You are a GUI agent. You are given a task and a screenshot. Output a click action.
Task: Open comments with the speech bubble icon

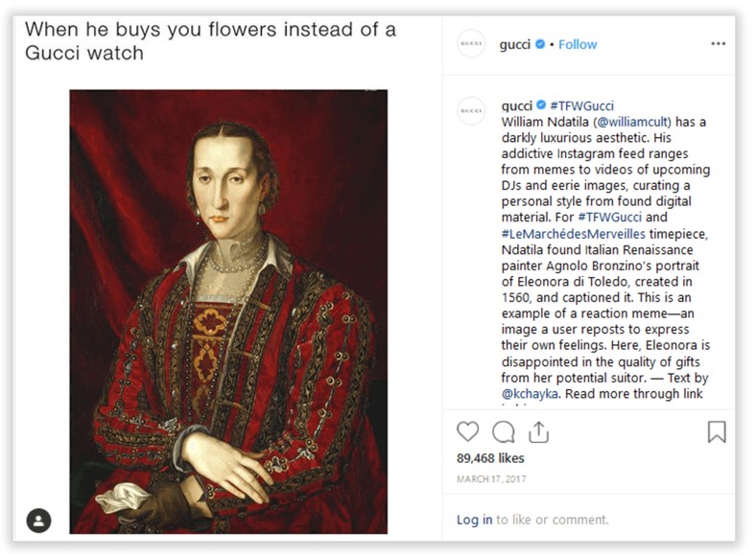pyautogui.click(x=503, y=431)
